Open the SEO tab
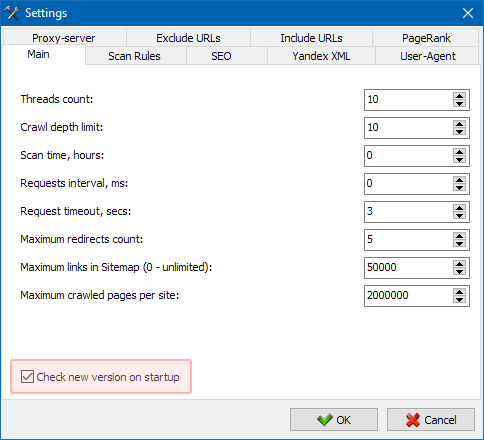 click(x=221, y=56)
